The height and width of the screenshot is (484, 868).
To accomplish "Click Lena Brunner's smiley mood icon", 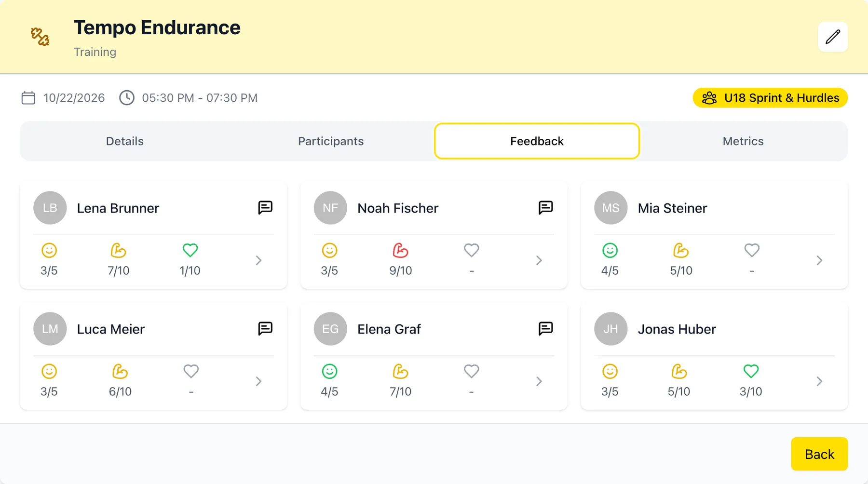I will tap(49, 250).
